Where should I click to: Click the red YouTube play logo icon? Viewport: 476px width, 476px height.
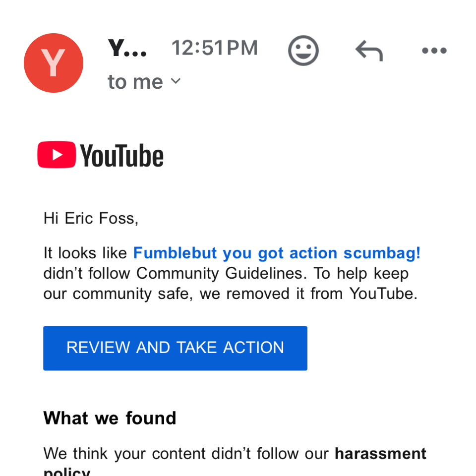click(57, 155)
